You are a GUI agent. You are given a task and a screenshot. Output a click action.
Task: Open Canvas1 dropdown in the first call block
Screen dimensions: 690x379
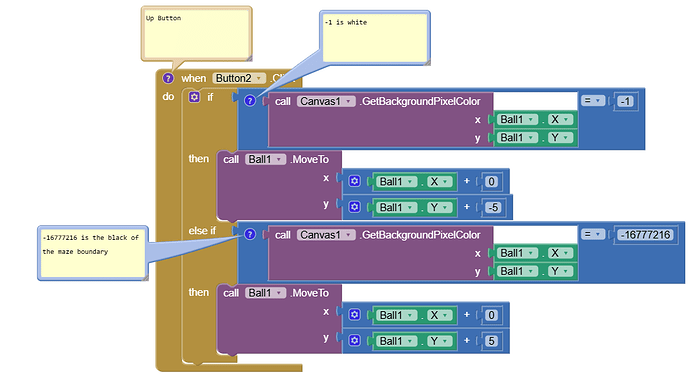[326, 101]
